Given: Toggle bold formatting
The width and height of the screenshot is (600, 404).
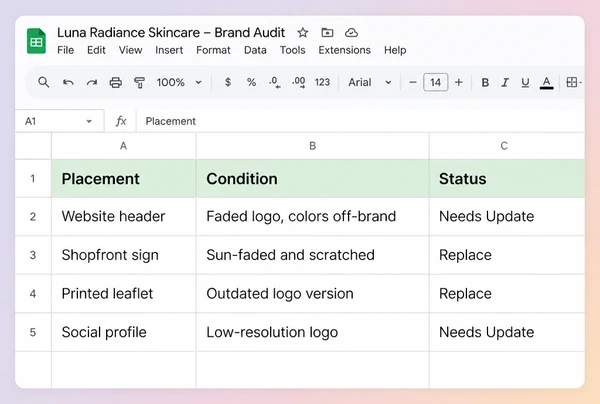Looking at the screenshot, I should click(485, 82).
